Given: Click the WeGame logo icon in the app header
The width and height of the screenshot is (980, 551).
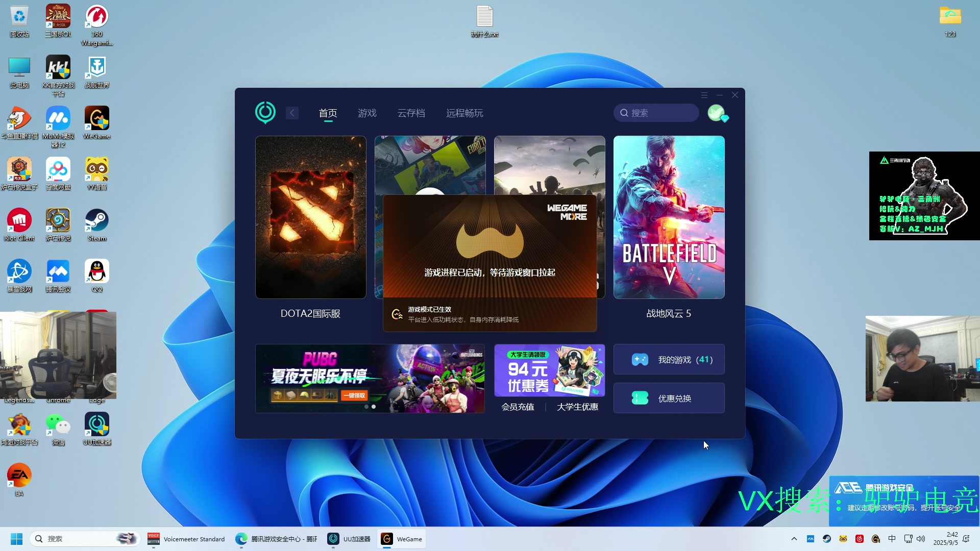Looking at the screenshot, I should coord(265,112).
